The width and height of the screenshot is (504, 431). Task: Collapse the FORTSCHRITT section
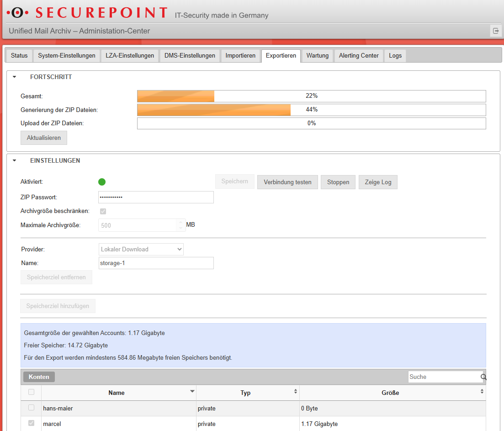(x=14, y=77)
